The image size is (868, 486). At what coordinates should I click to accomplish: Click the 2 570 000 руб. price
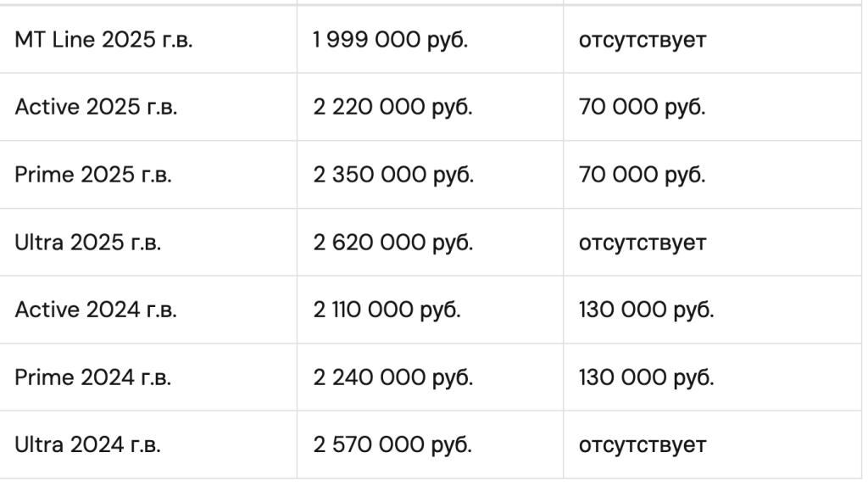(392, 444)
